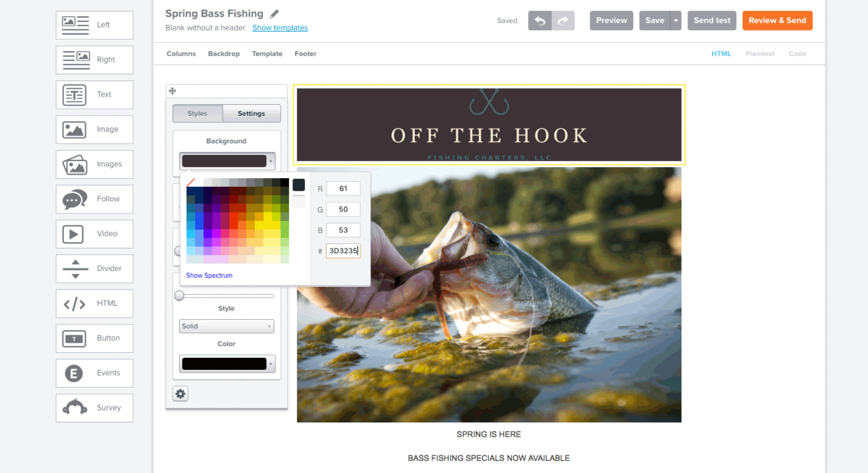Select the transparent no-color swatch
The width and height of the screenshot is (868, 473).
(191, 182)
